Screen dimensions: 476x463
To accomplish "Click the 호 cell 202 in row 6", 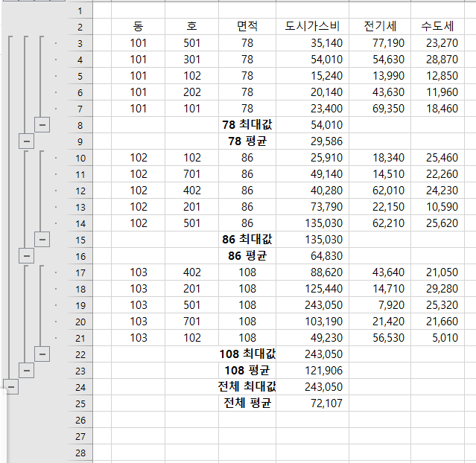I will [x=192, y=92].
